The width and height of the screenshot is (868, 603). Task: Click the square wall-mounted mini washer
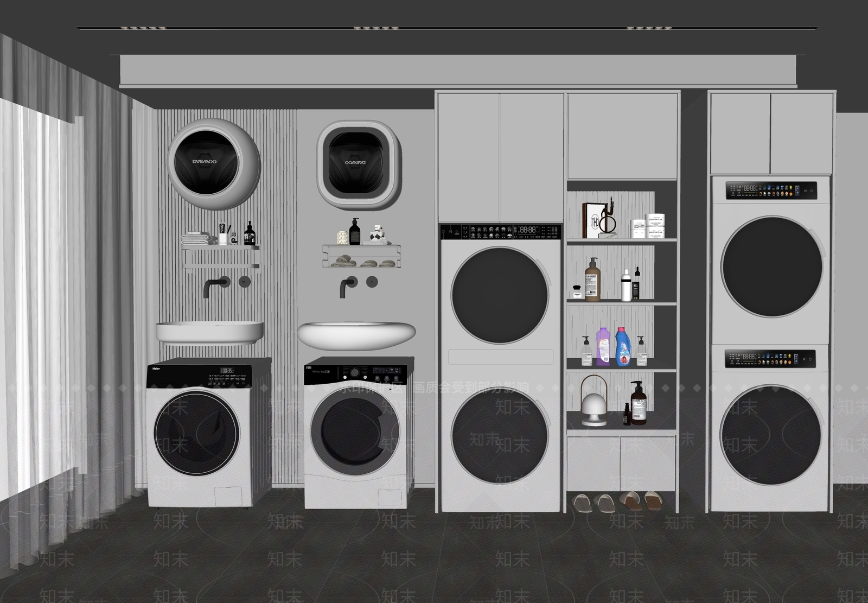tap(359, 164)
